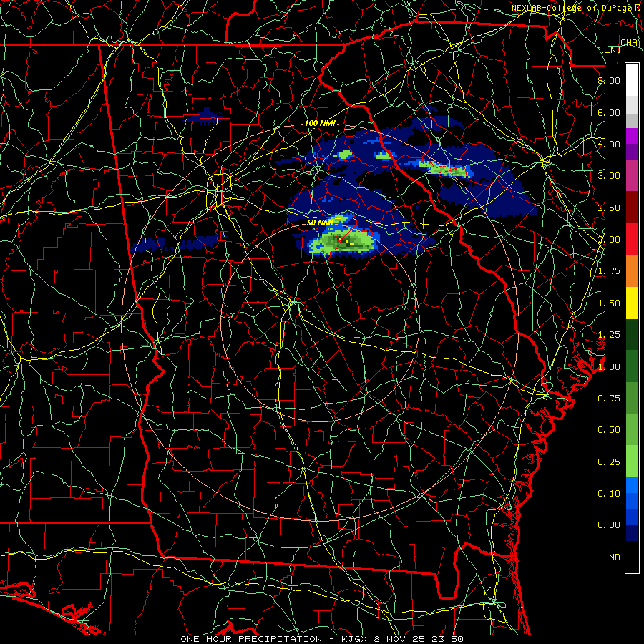The width and height of the screenshot is (644, 644).
Task: Click the 50 NMI range ring label
Action: [x=320, y=223]
